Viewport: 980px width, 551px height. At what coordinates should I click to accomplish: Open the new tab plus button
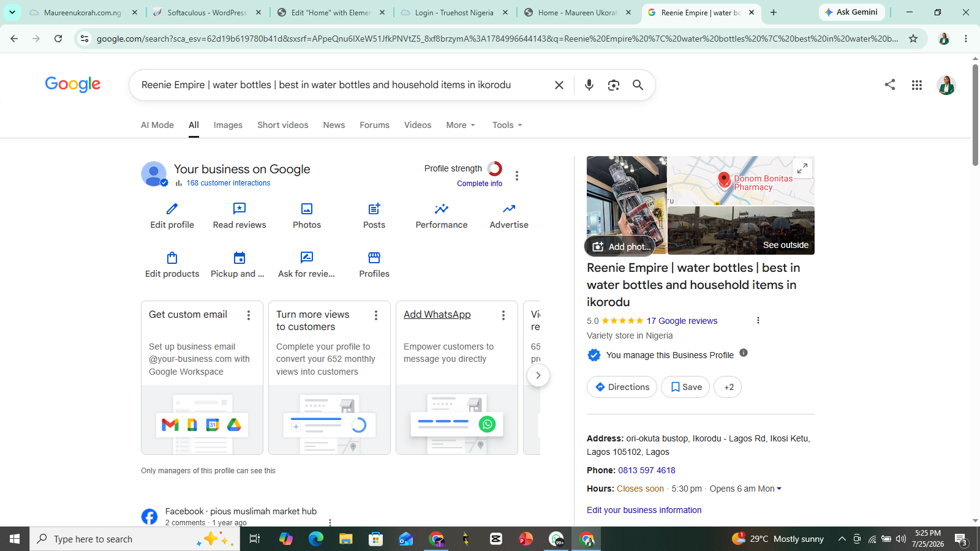(774, 12)
